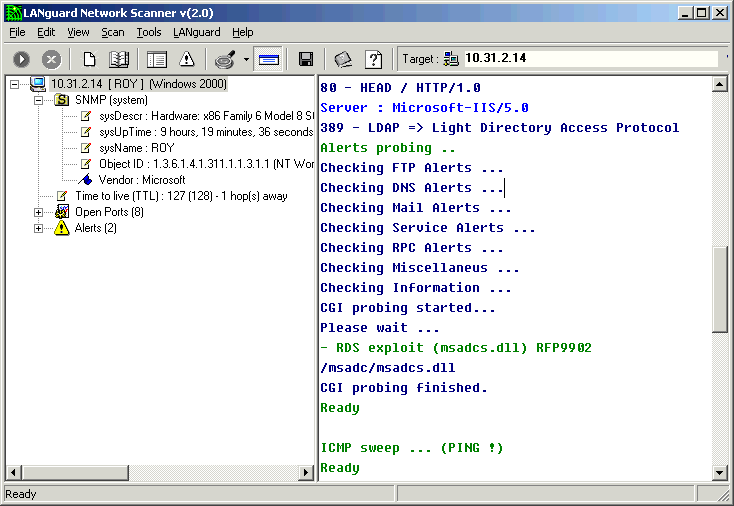This screenshot has width=734, height=506.
Task: Open the LANguard menu
Action: pos(197,32)
